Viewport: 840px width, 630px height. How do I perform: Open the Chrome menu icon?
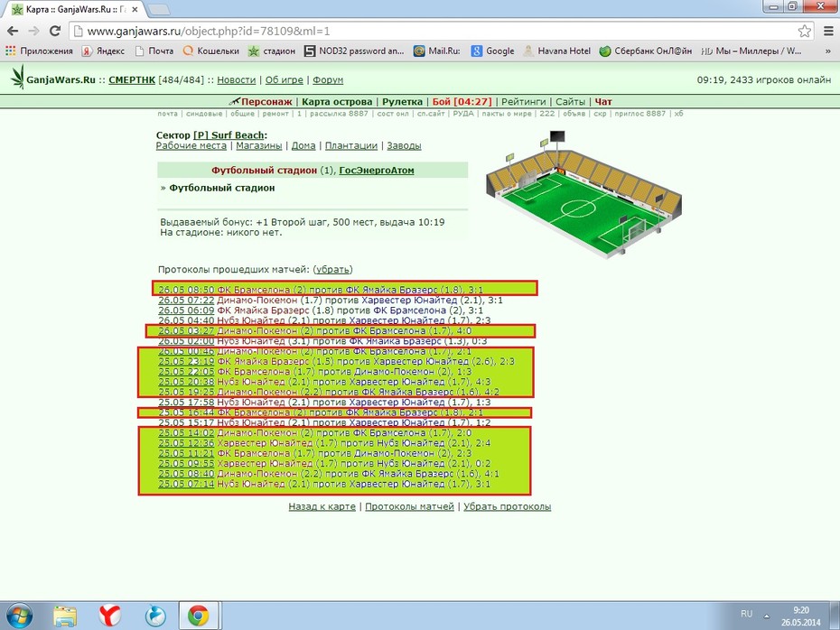828,31
